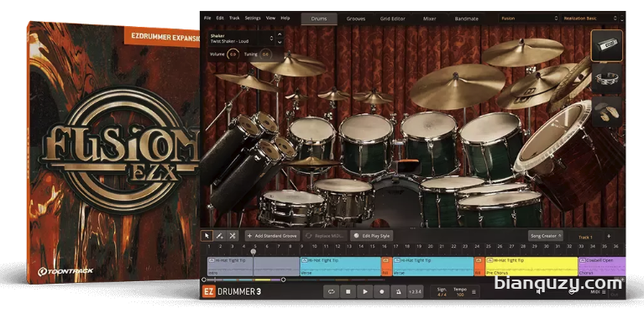The height and width of the screenshot is (314, 644).
Task: Choose the tambourine instrument thumbnail
Action: 607,78
